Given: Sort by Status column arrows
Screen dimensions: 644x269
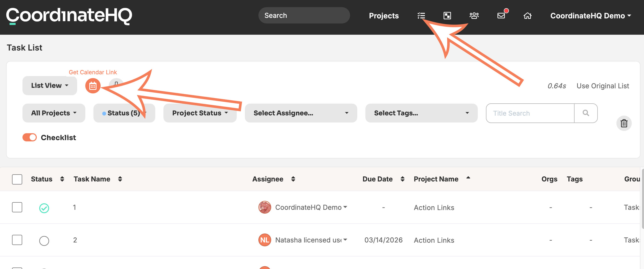Looking at the screenshot, I should pos(62,179).
